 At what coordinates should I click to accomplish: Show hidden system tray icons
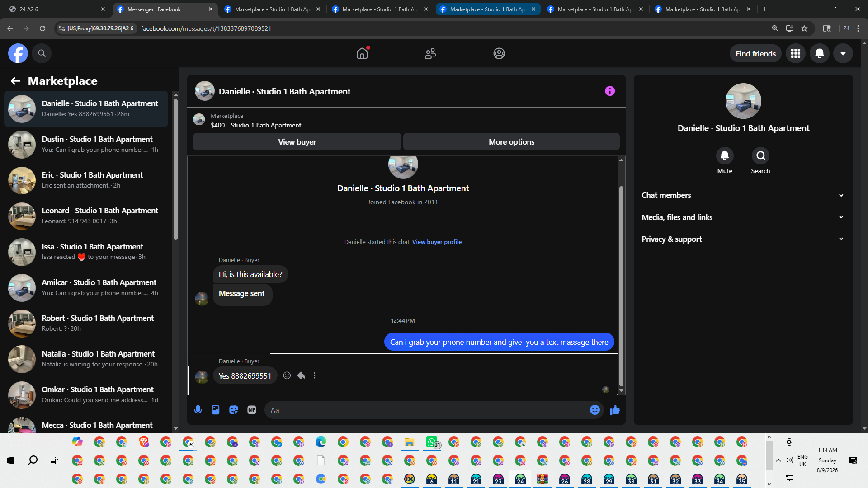pyautogui.click(x=778, y=460)
